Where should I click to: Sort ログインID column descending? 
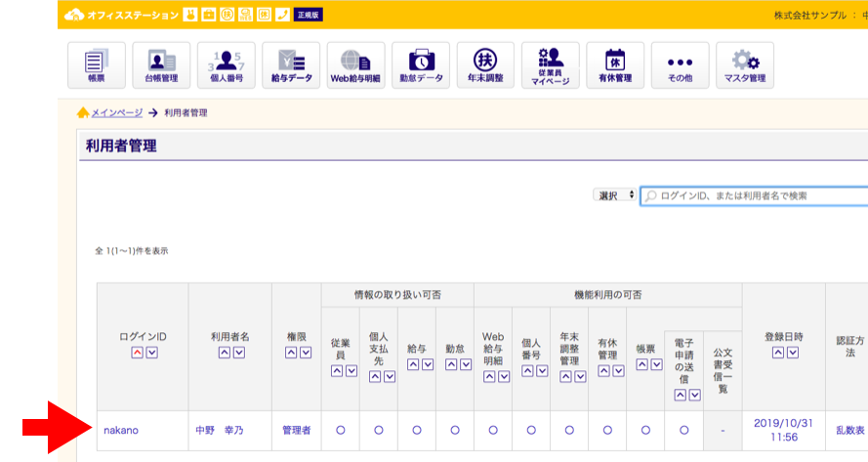(151, 353)
